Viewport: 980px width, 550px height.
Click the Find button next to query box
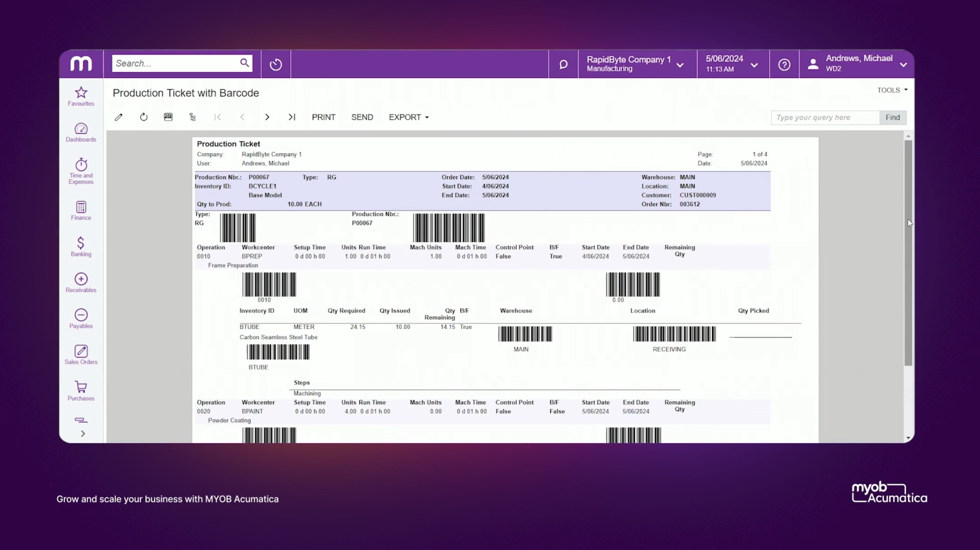coord(892,117)
